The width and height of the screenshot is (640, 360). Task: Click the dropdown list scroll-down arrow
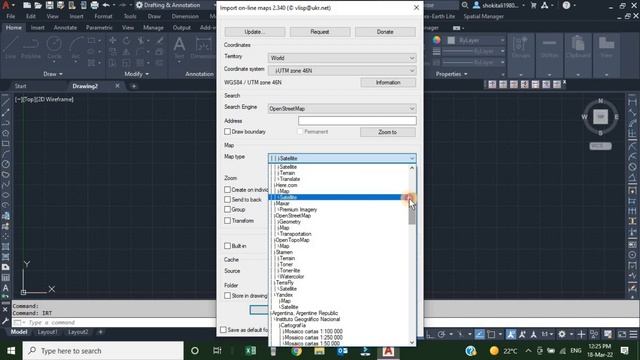[411, 342]
